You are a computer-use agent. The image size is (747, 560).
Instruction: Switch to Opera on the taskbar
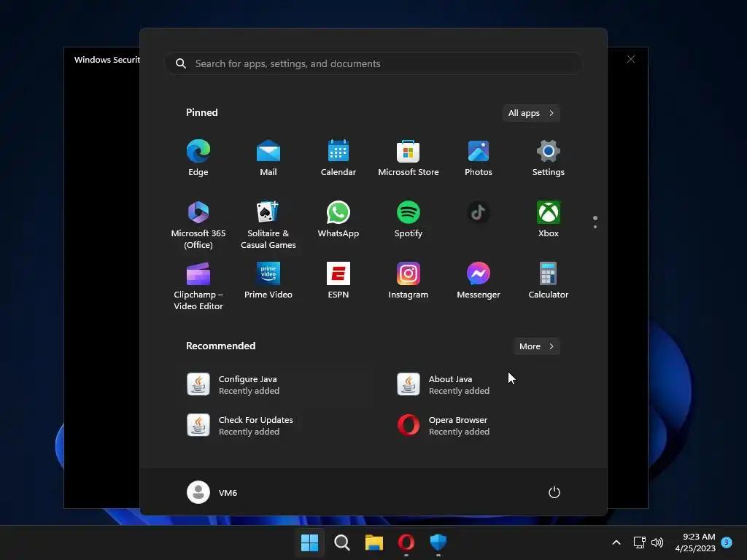[406, 542]
